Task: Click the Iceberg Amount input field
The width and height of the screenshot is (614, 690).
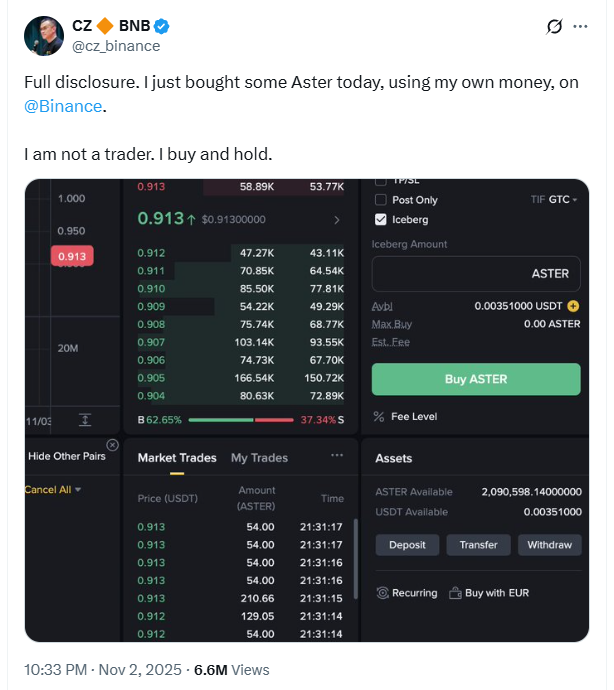Action: (x=475, y=273)
